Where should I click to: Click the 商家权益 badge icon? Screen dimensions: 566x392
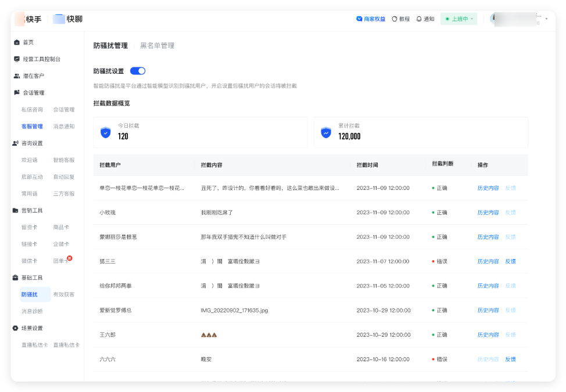pos(360,19)
